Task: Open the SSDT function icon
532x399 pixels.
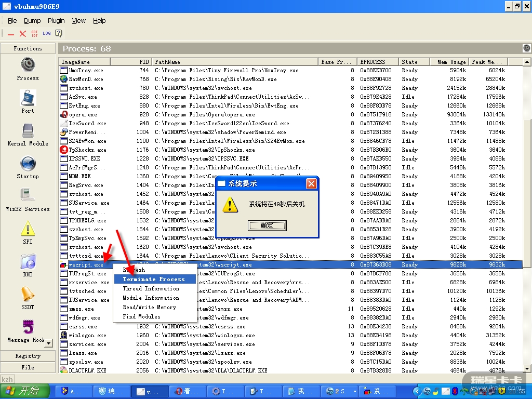Action: tap(28, 295)
